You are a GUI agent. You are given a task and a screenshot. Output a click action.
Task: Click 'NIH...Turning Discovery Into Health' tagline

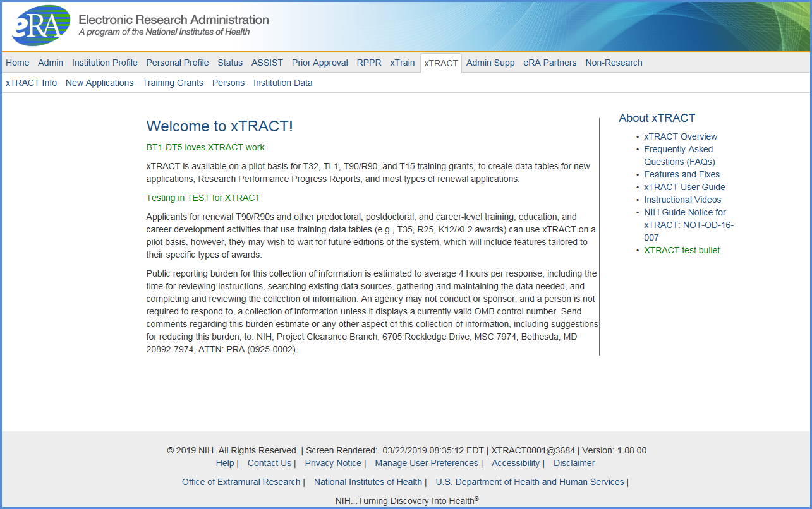[407, 501]
